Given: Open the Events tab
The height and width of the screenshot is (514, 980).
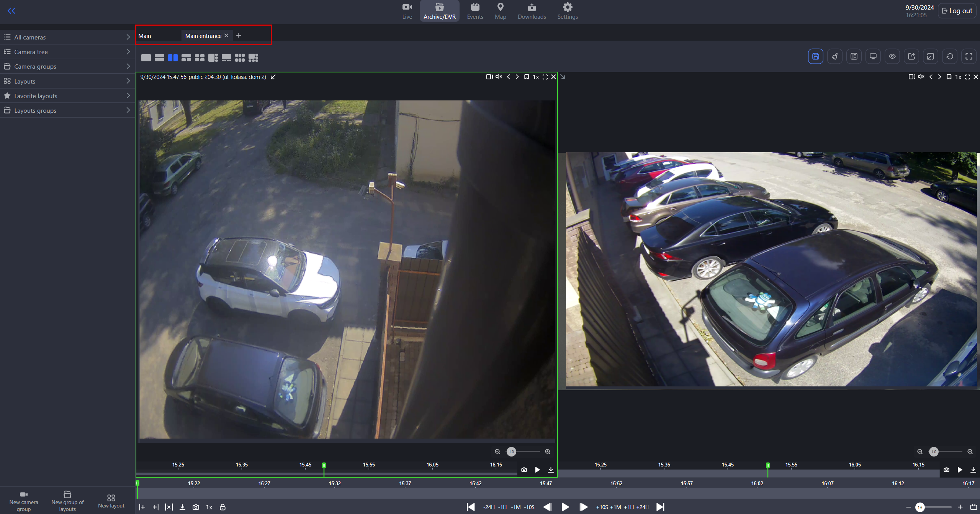Looking at the screenshot, I should point(475,11).
